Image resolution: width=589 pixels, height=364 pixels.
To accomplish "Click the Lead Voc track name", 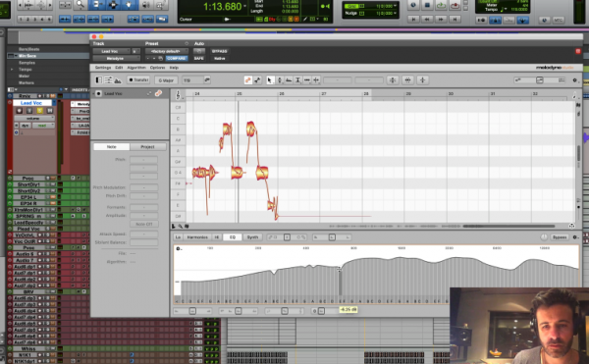I will [32, 103].
